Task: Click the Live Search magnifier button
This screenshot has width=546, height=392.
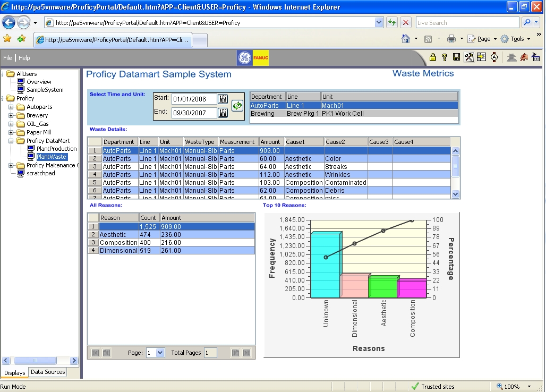Action: pos(527,23)
